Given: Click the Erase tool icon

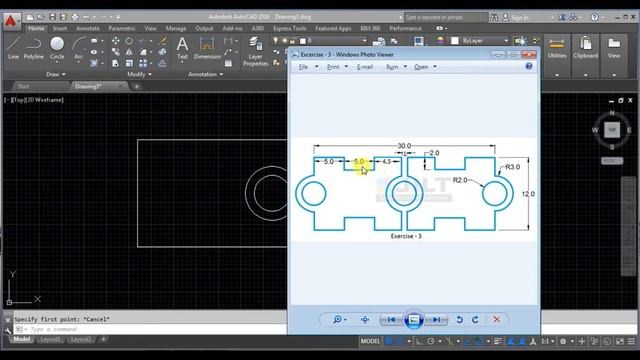Looking at the screenshot, I should click(162, 41).
